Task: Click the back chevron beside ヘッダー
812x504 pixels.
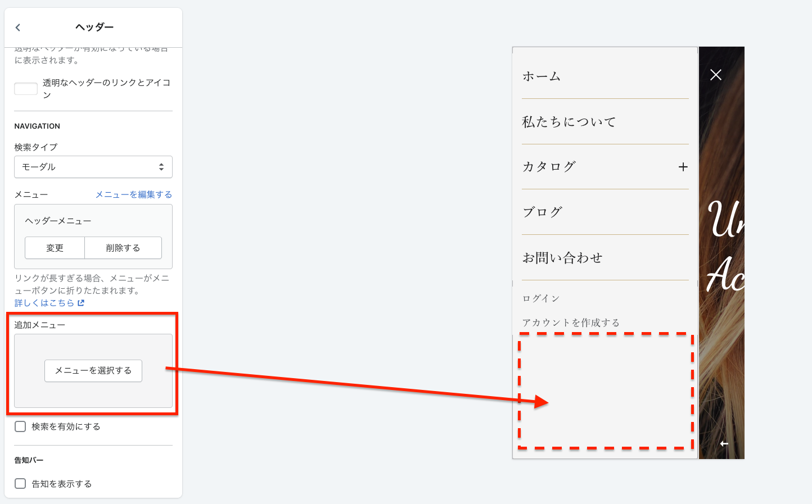Action: 18,28
